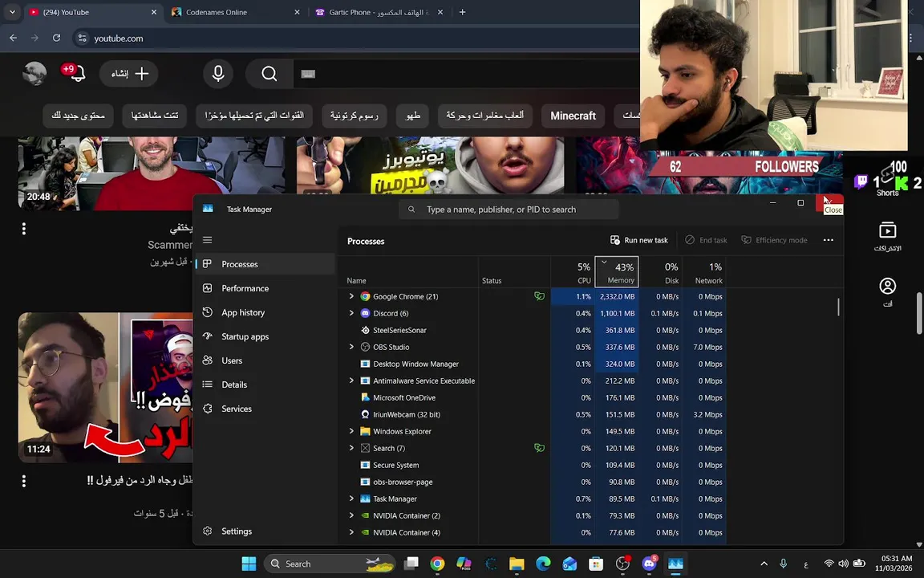Sort processes by CPU column
The height and width of the screenshot is (578, 924).
[x=573, y=272]
